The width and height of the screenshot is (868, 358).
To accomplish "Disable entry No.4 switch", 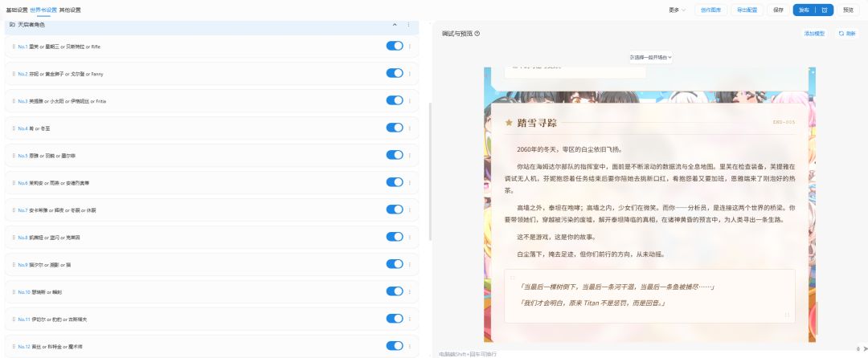I will [x=395, y=128].
